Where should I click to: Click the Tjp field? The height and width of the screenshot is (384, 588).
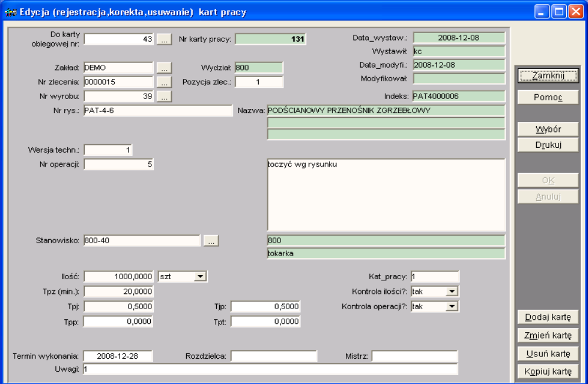266,307
